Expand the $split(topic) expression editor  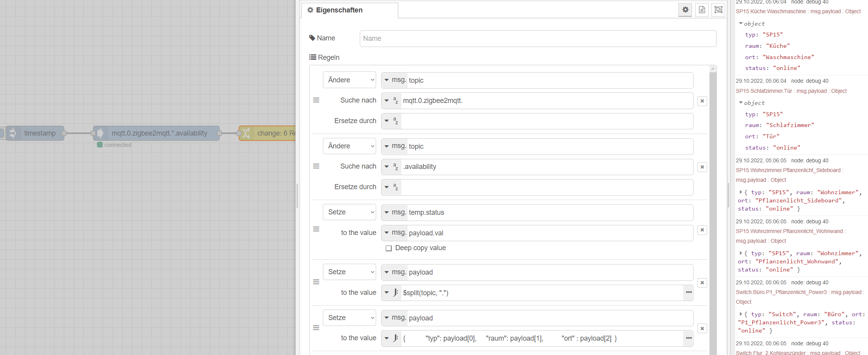click(688, 292)
